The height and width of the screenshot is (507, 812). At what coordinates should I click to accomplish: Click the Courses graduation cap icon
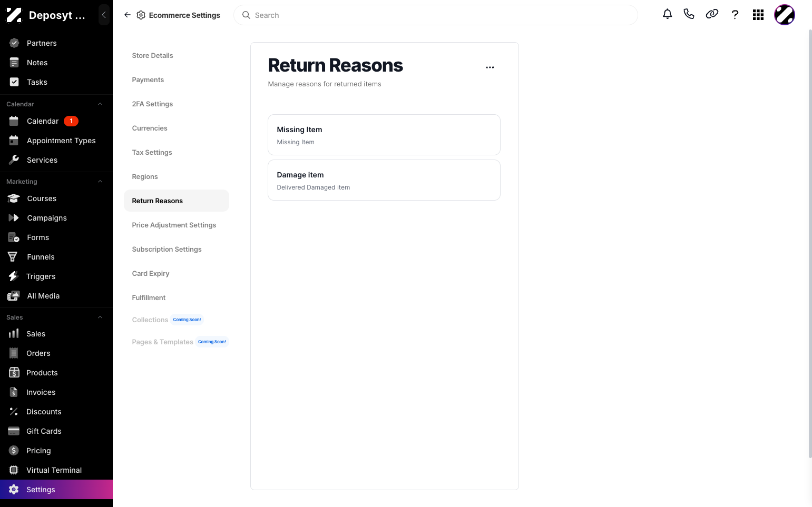click(x=14, y=198)
